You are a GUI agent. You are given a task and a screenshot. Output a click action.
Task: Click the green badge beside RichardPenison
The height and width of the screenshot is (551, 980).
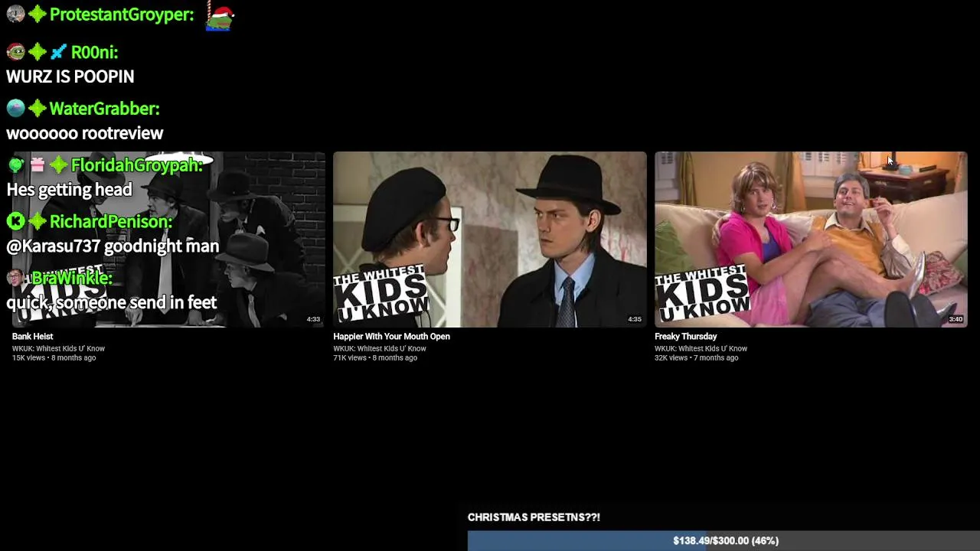click(37, 221)
